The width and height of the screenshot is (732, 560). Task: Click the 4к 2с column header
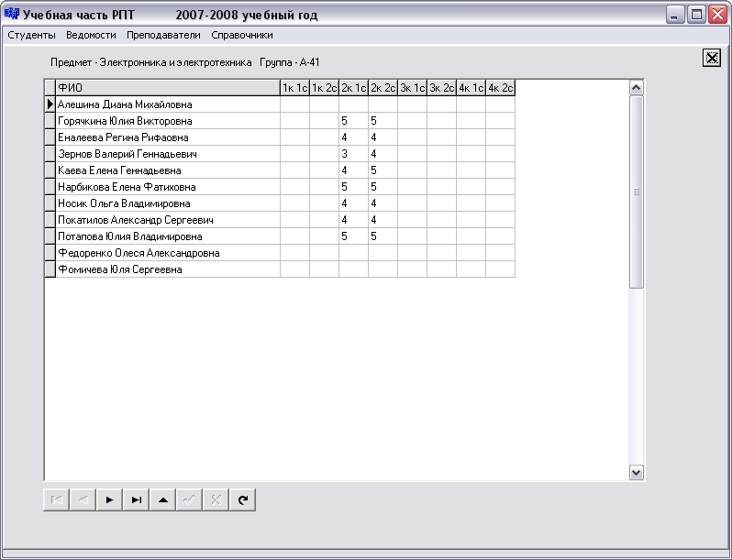coord(501,88)
